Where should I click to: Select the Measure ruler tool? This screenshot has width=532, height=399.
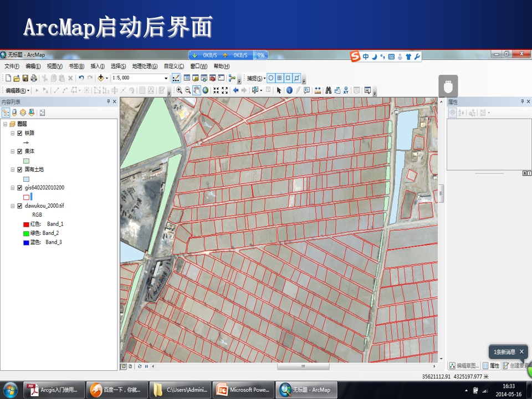pyautogui.click(x=318, y=90)
